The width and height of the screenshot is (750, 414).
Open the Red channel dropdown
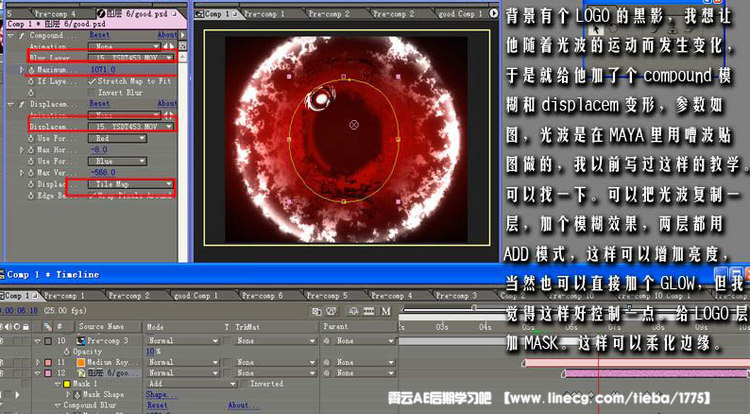tap(117, 138)
